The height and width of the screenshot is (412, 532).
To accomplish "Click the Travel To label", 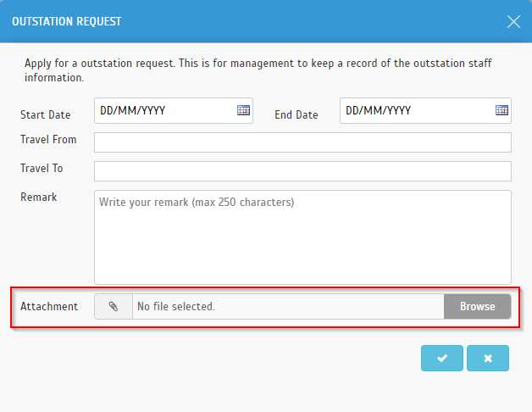I will [x=42, y=169].
